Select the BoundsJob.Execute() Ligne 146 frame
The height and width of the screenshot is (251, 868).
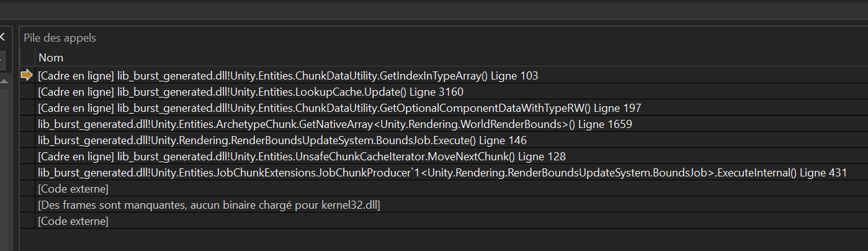282,140
